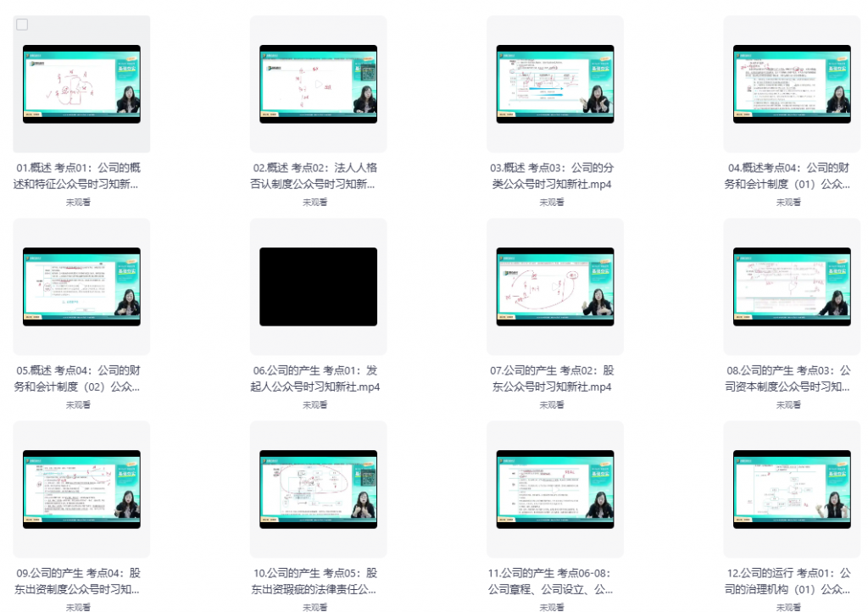Open thumbnail 11 考点06-08 公司章程

click(555, 489)
